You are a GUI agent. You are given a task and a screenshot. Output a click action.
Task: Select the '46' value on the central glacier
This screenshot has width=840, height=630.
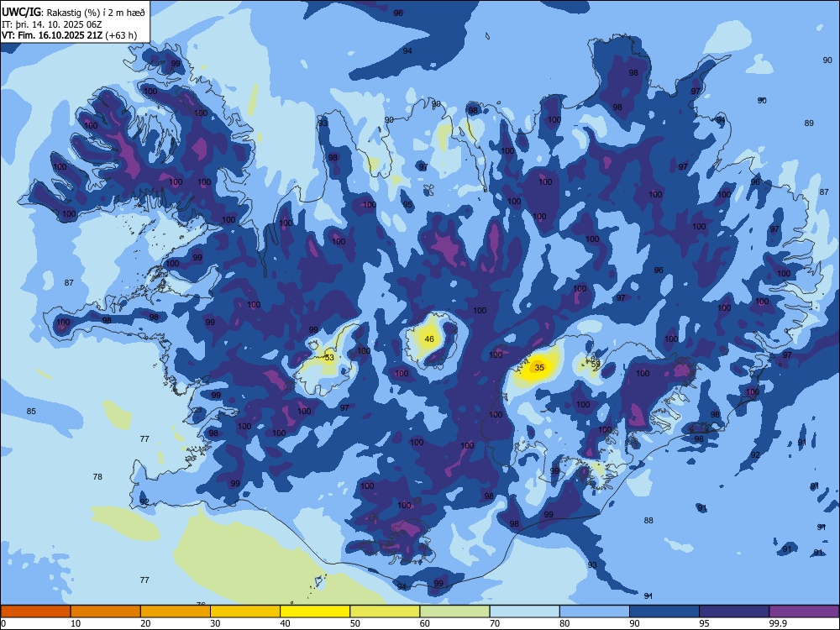pyautogui.click(x=429, y=339)
